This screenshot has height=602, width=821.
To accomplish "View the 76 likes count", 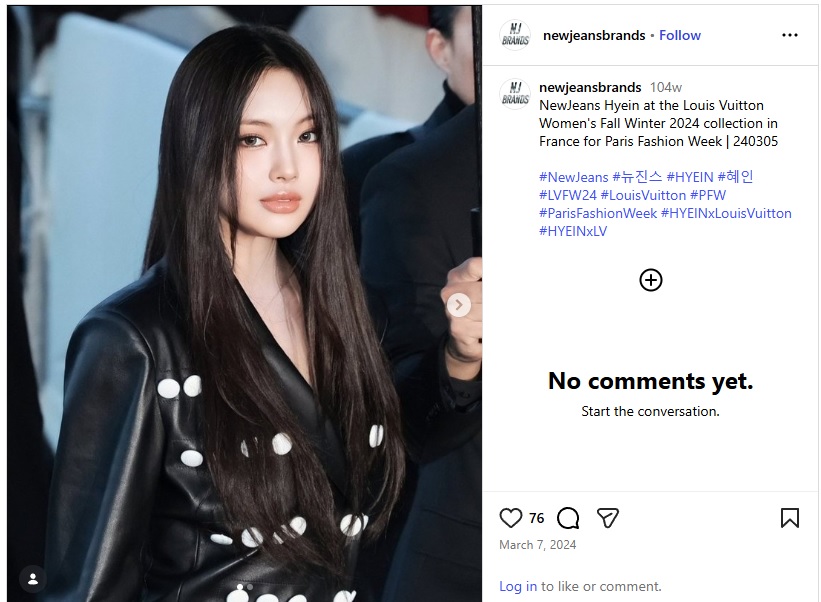I will 537,518.
